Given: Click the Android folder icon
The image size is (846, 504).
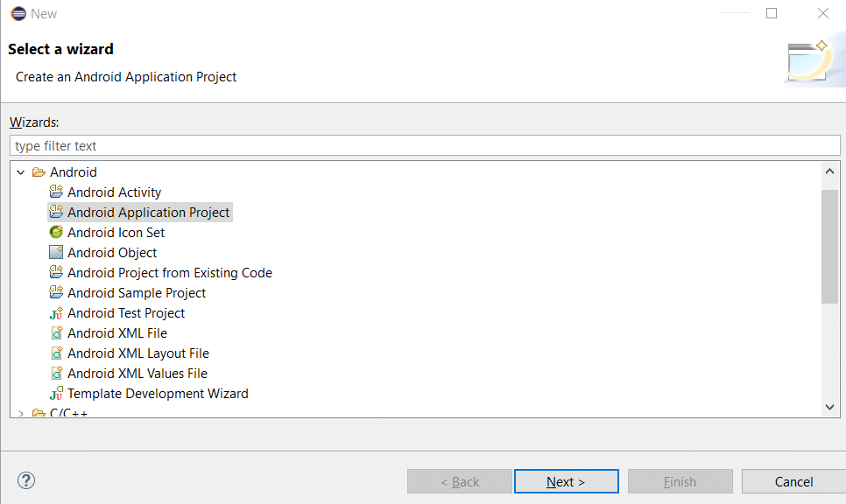Looking at the screenshot, I should coord(39,172).
